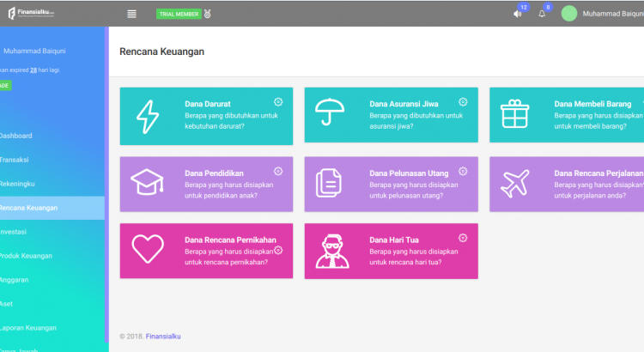This screenshot has width=644, height=352.
Task: Open the Dana Hari Tua title
Action: tap(394, 240)
